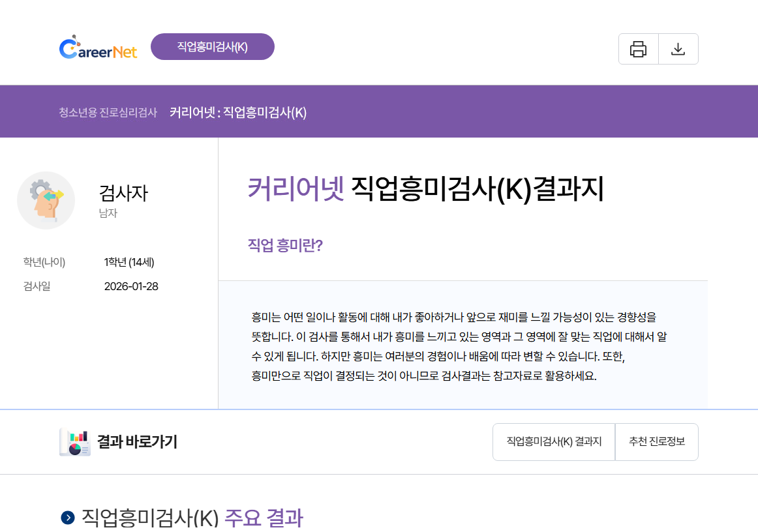Download the result using the download icon

point(678,49)
